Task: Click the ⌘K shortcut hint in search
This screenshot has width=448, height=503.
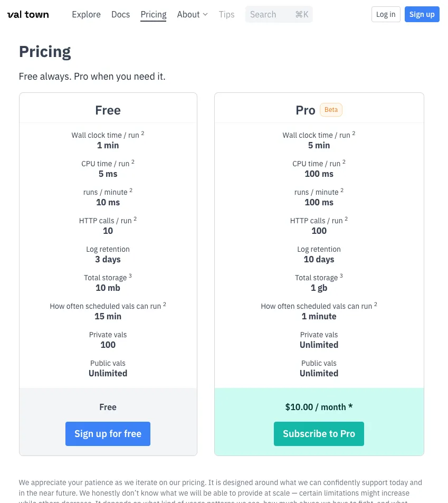Action: pos(302,14)
